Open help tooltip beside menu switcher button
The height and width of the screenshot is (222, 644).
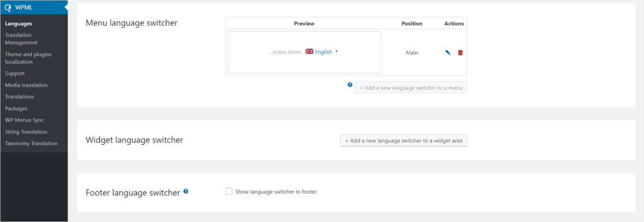point(350,85)
